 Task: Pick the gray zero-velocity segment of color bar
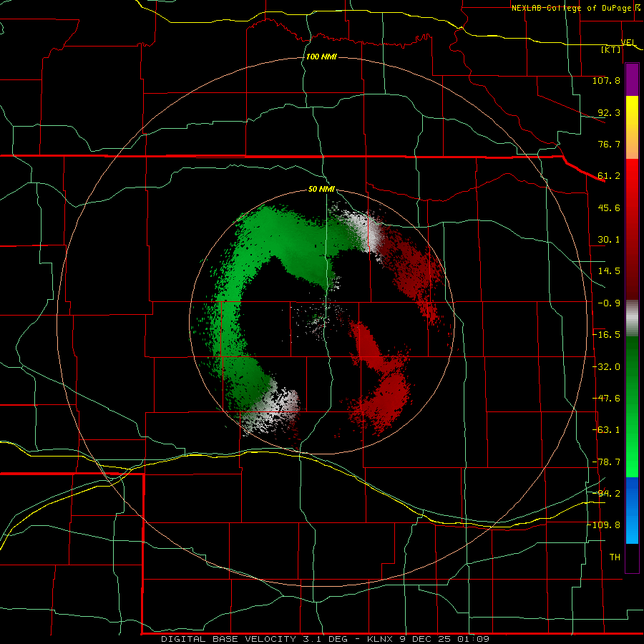point(632,318)
